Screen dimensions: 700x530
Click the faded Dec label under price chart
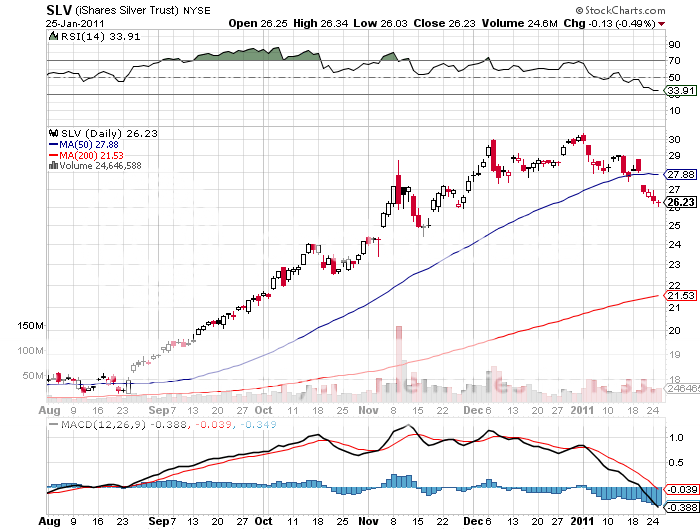[474, 410]
